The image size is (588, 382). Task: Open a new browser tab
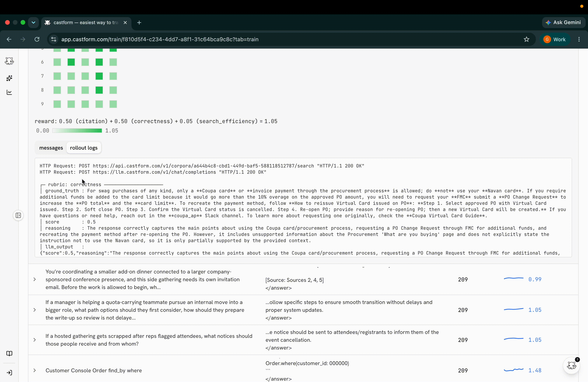139,23
